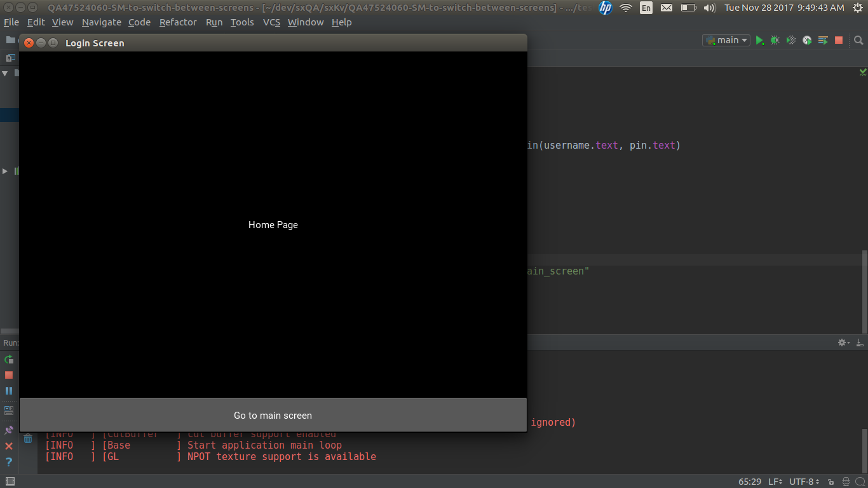The width and height of the screenshot is (868, 488).
Task: Open the battery indicator
Action: click(x=688, y=8)
